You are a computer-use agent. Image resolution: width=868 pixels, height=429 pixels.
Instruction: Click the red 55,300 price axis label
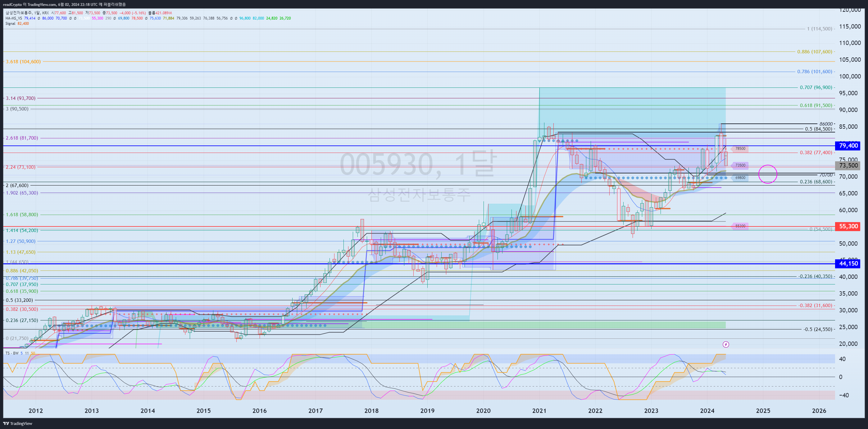tap(848, 226)
